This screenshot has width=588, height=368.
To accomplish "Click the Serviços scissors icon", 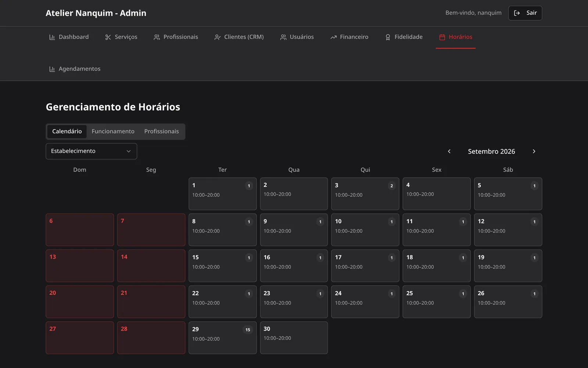I will click(108, 37).
